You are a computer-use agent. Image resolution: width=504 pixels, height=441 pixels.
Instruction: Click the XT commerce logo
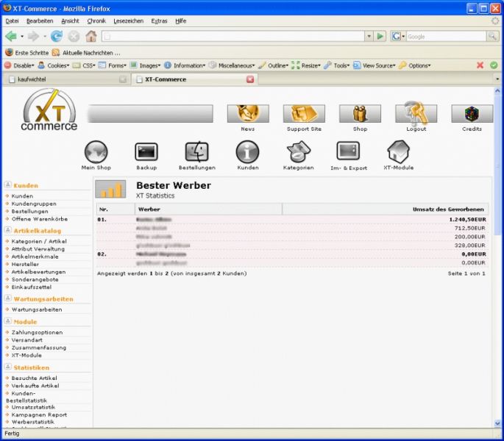49,110
